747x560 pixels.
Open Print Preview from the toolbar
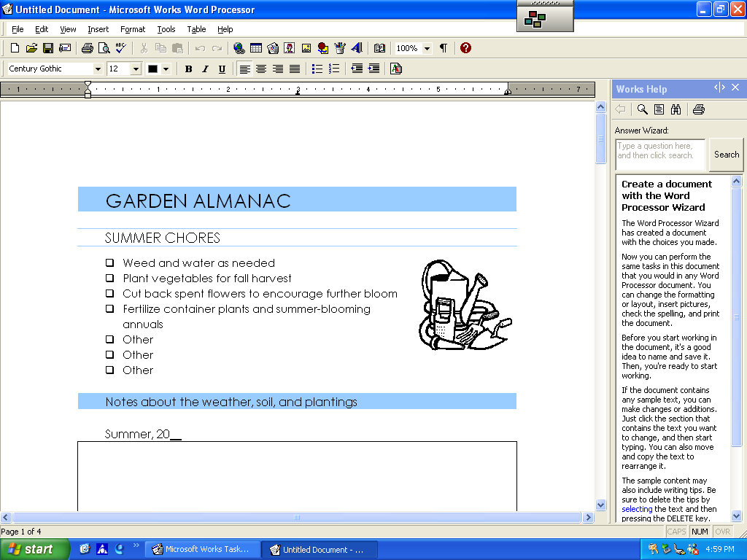(x=104, y=48)
